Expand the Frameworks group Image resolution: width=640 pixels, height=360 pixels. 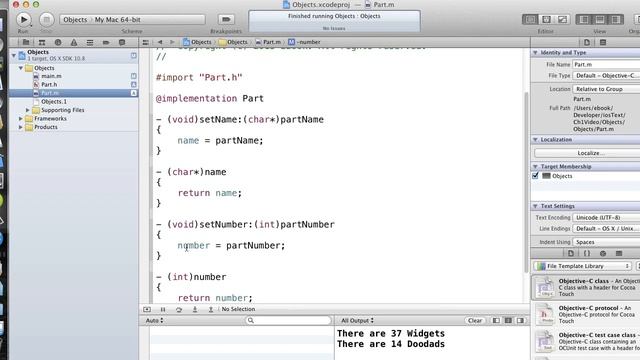click(x=21, y=119)
